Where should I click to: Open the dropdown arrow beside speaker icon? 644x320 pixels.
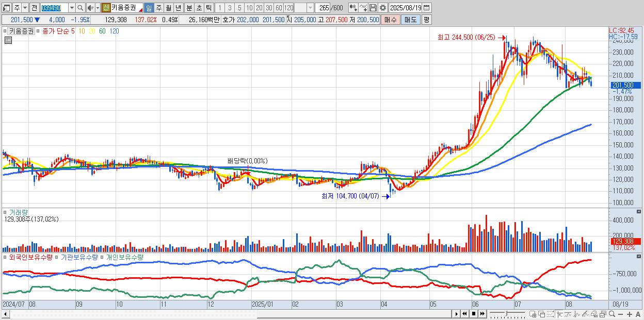(98, 8)
